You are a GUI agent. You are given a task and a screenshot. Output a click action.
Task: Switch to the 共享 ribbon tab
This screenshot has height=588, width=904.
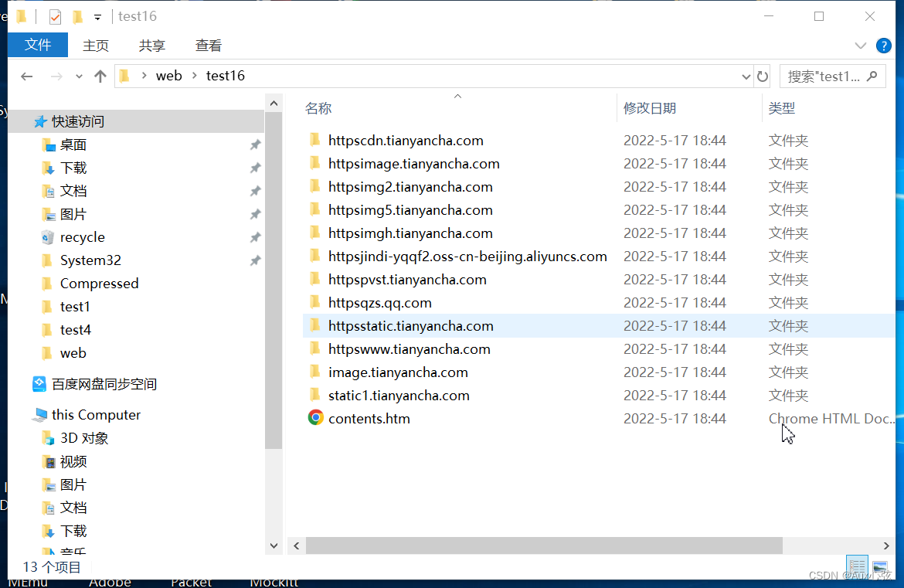[152, 46]
